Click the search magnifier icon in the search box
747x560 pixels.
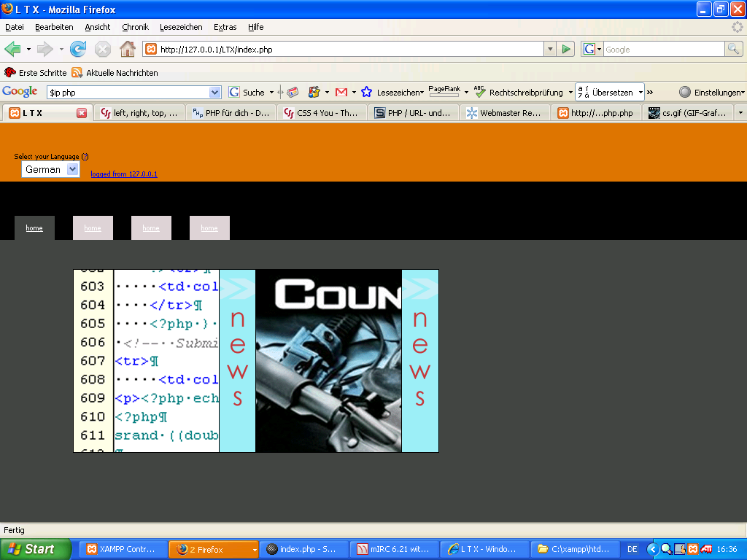tap(733, 49)
